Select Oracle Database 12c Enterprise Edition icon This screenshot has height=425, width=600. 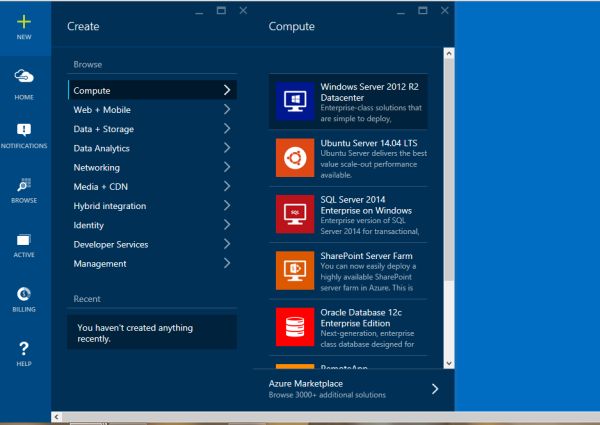[x=295, y=327]
